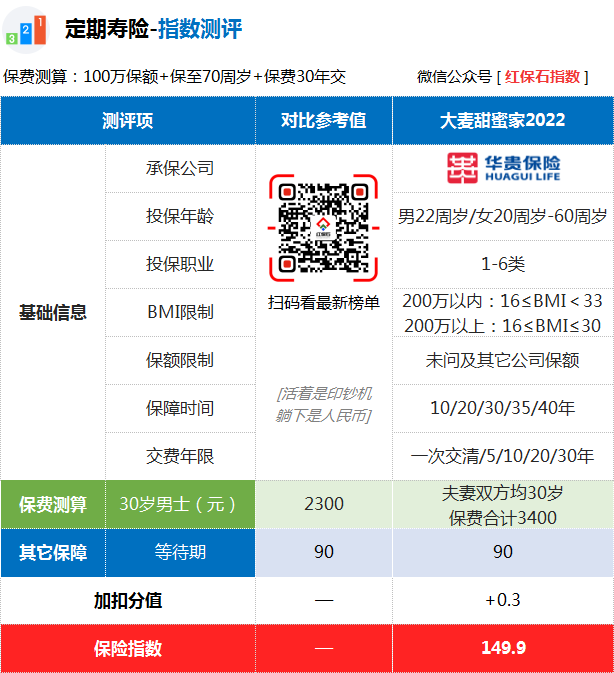Click the 大麦甜蜜家 waiting period '90'

click(503, 552)
